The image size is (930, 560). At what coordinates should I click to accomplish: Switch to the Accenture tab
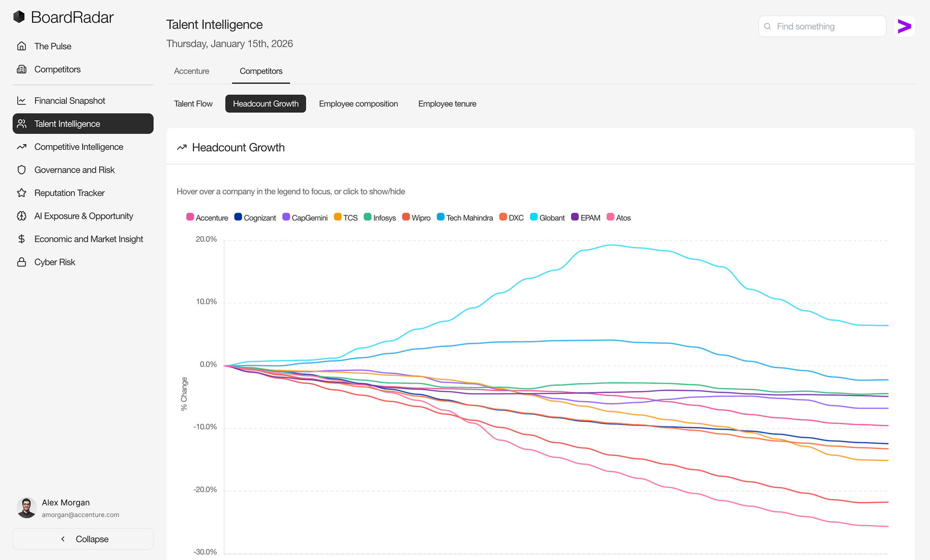pyautogui.click(x=191, y=71)
